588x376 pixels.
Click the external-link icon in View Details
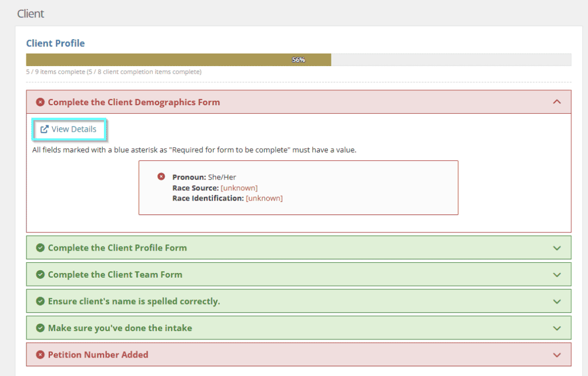pyautogui.click(x=44, y=129)
